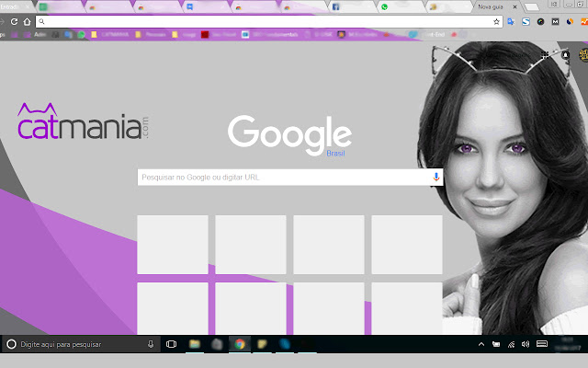Open last most-visited tile in bottom row
The height and width of the screenshot is (368, 588).
point(407,308)
